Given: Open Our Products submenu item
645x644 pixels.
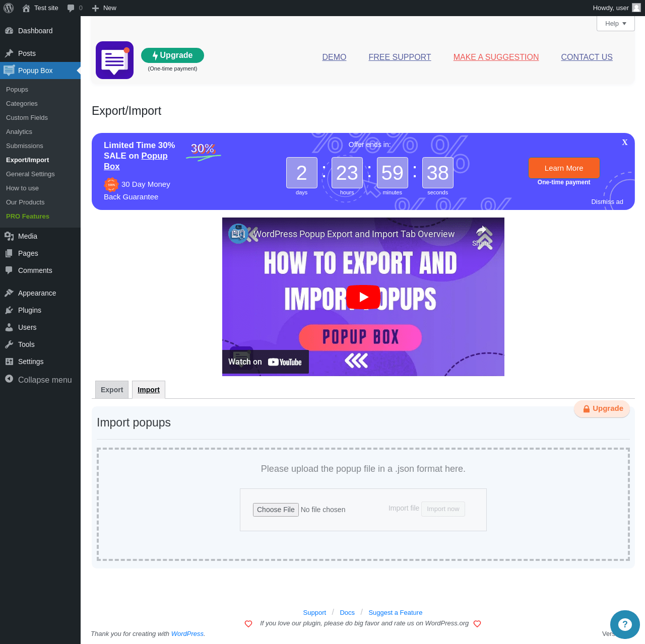Looking at the screenshot, I should (25, 202).
